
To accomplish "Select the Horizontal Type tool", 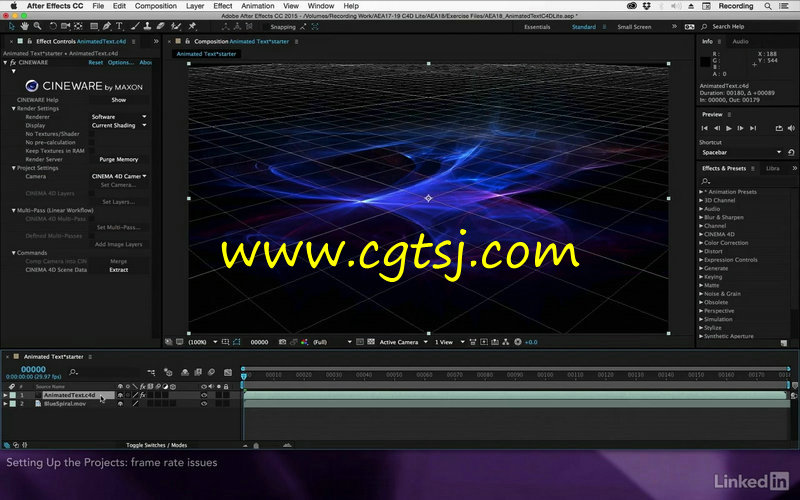I will 119,26.
